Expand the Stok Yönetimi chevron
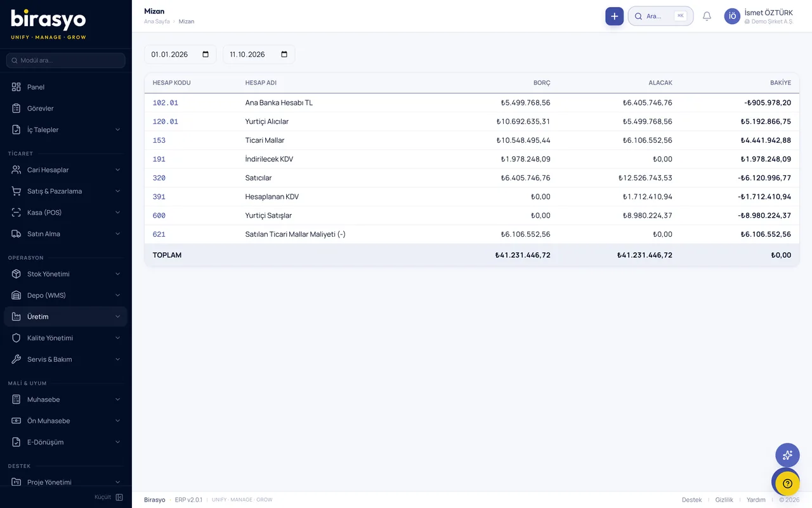 coord(117,274)
